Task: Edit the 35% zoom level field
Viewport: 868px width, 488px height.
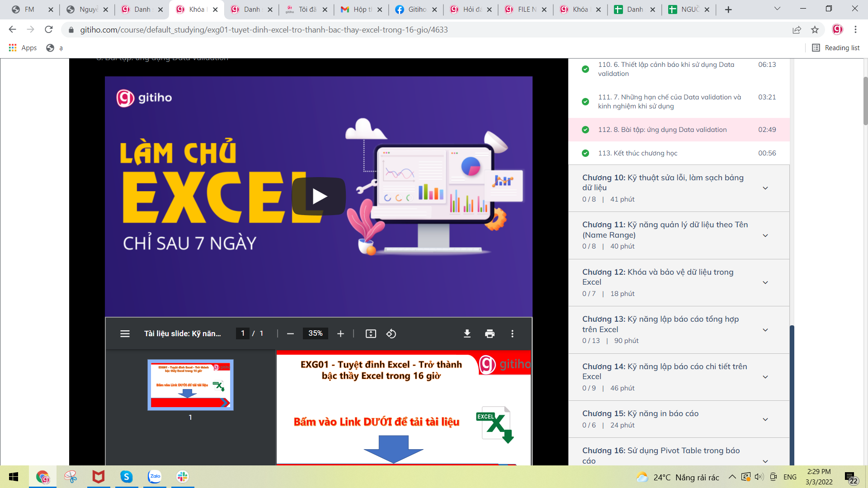Action: 315,333
